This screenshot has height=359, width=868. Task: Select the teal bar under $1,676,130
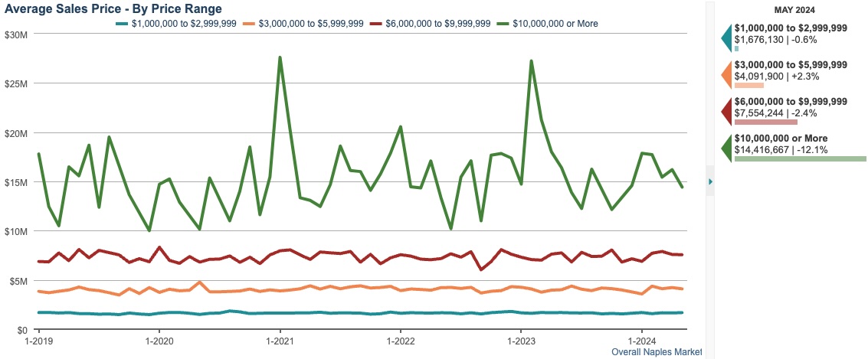click(x=736, y=49)
